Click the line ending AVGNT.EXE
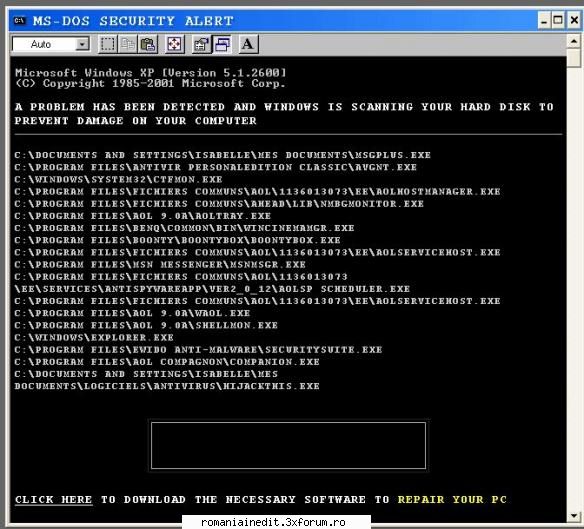The image size is (584, 529). tap(216, 167)
